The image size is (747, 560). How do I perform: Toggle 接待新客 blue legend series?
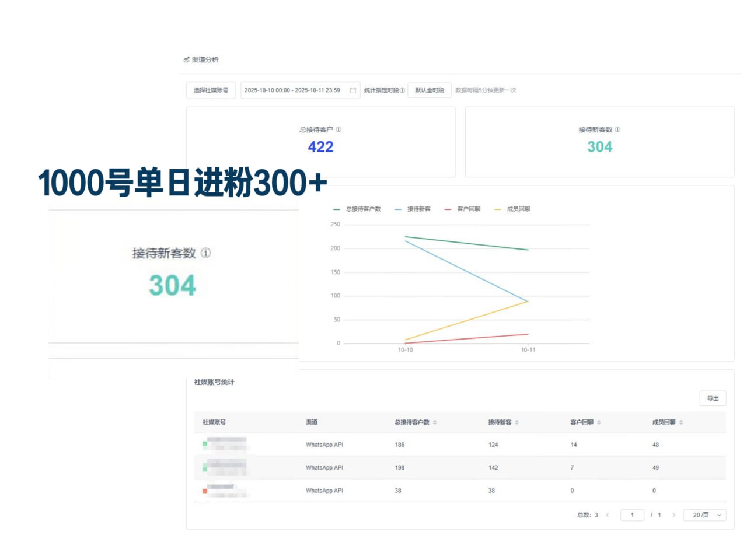click(413, 209)
